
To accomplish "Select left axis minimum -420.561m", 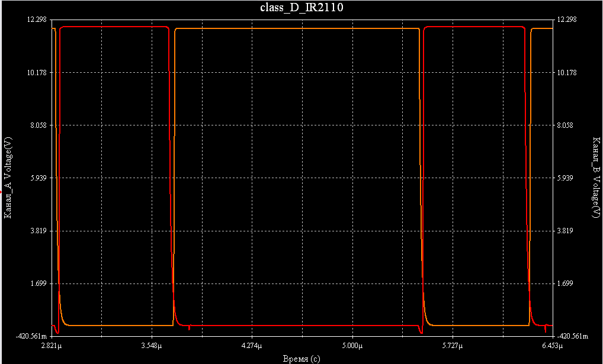I will (31, 336).
